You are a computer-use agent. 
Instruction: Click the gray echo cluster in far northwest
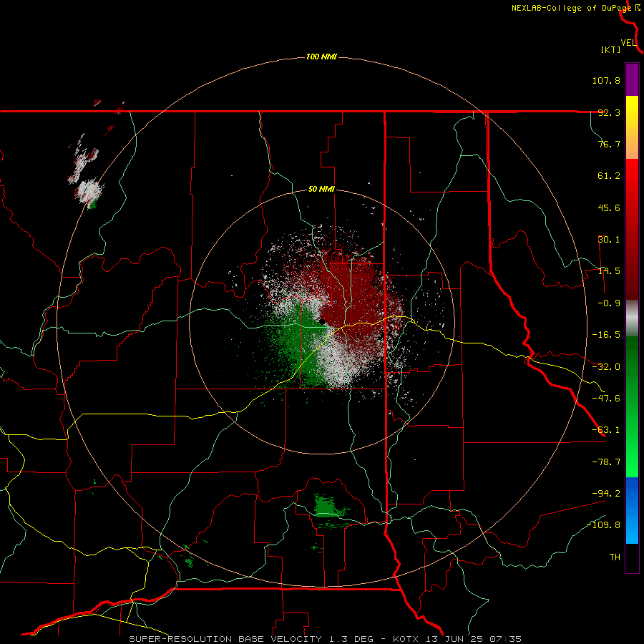[x=89, y=191]
